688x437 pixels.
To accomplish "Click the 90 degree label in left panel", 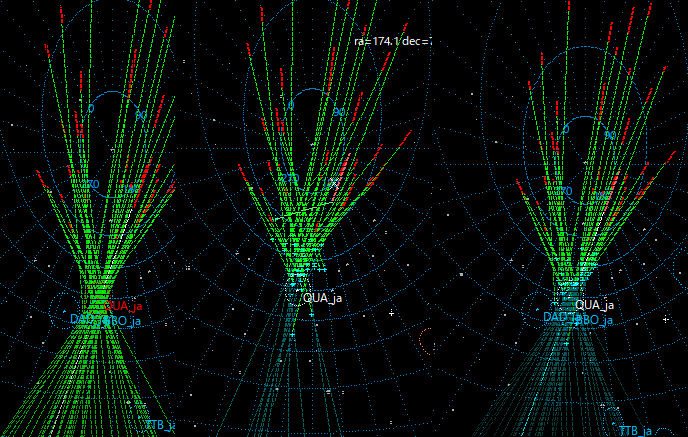I will pyautogui.click(x=140, y=116).
